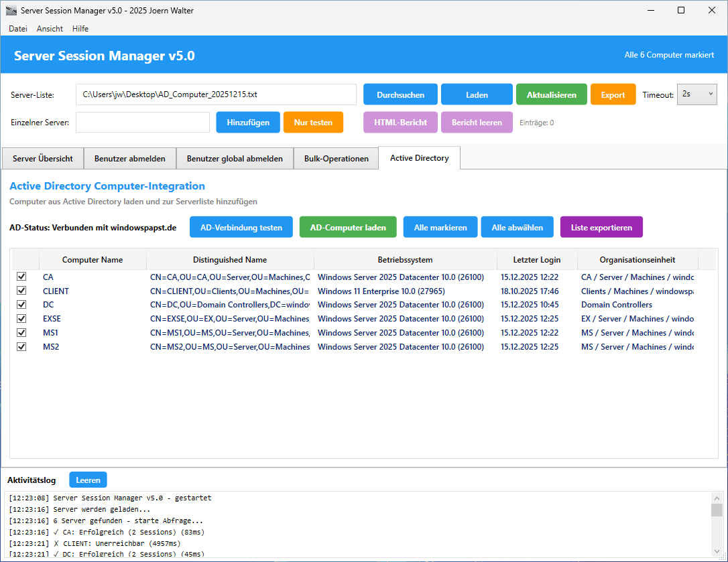Open the Benutzer global abmelden tab
Viewport: 728px width, 562px height.
[x=235, y=159]
